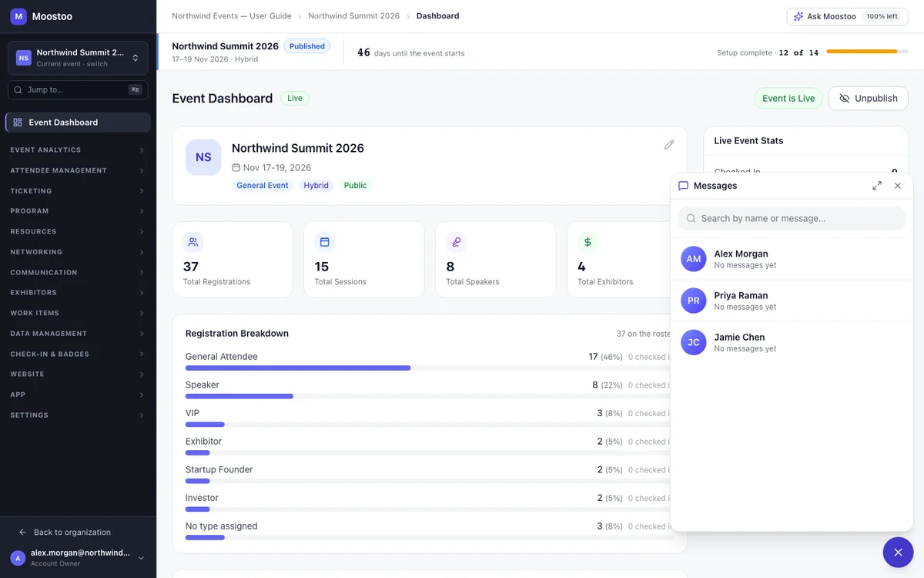
Task: Click the speech bubble icon in Messages header
Action: coord(683,186)
